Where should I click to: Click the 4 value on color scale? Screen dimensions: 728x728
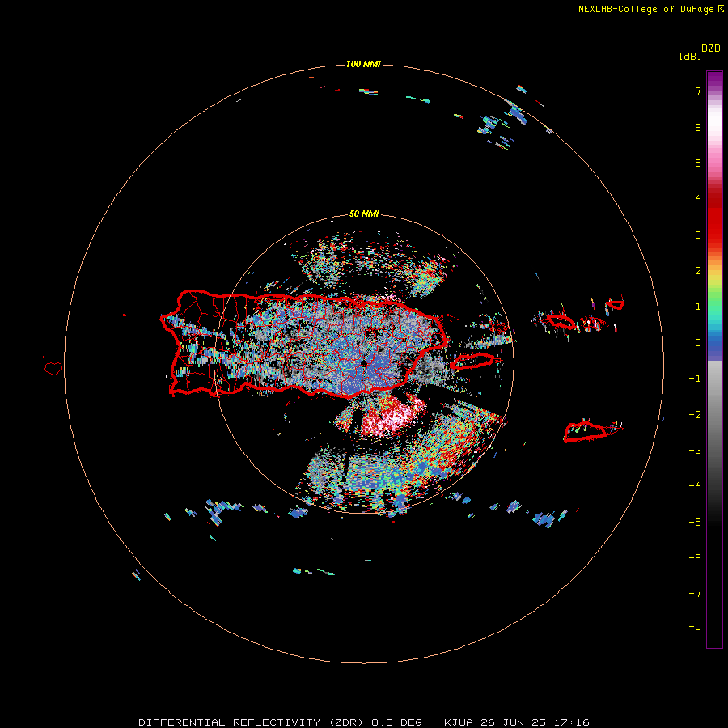pyautogui.click(x=698, y=199)
